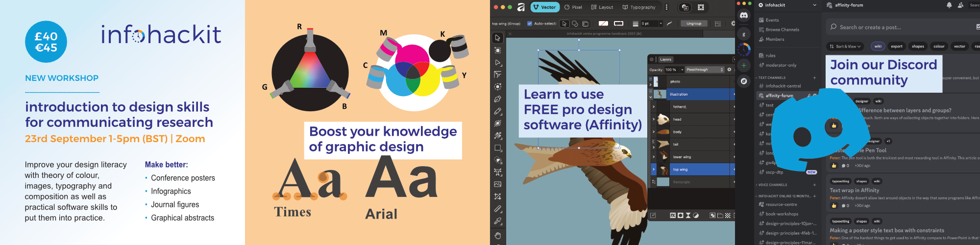Toggle the Auto-select checkbox in Affinity

pyautogui.click(x=530, y=24)
